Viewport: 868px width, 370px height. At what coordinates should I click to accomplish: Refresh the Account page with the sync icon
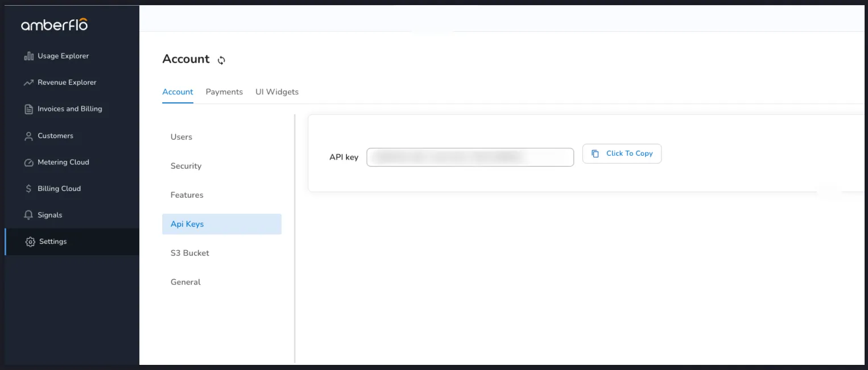(221, 60)
